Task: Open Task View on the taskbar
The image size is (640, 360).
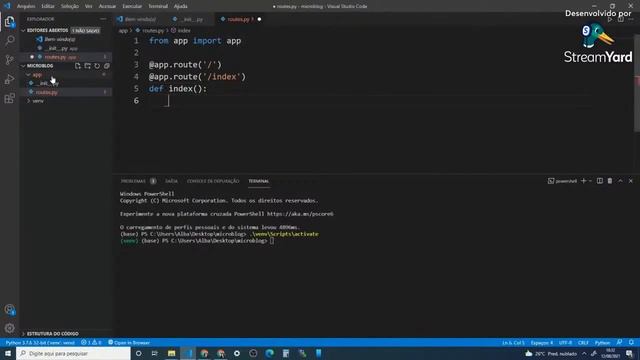Action: pos(155,353)
